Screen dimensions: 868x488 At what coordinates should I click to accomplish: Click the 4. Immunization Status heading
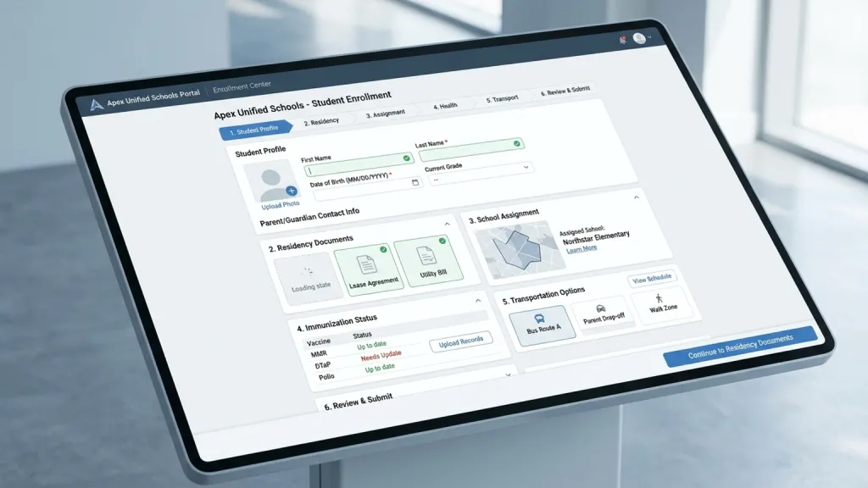pos(337,323)
